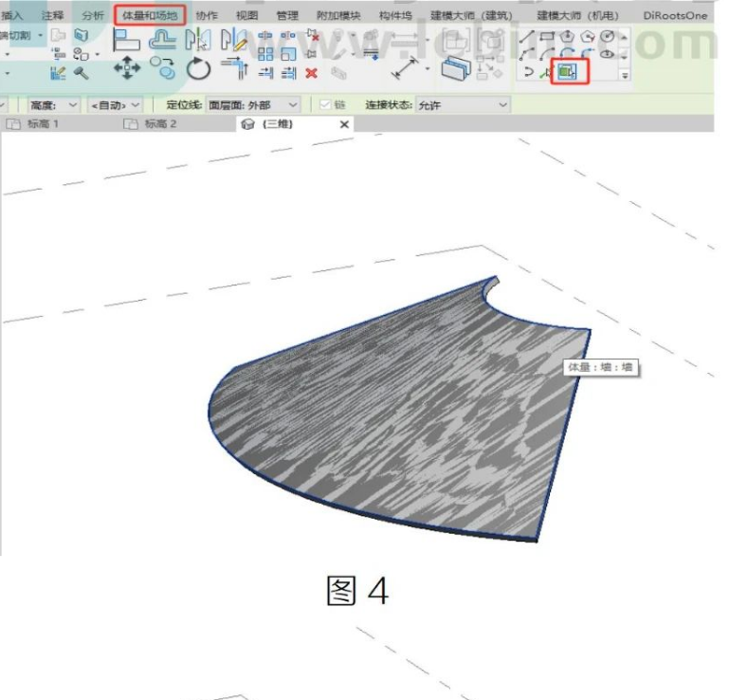Viewport: 729px width, 700px height.
Task: Expand the draw gallery options
Action: click(x=625, y=74)
